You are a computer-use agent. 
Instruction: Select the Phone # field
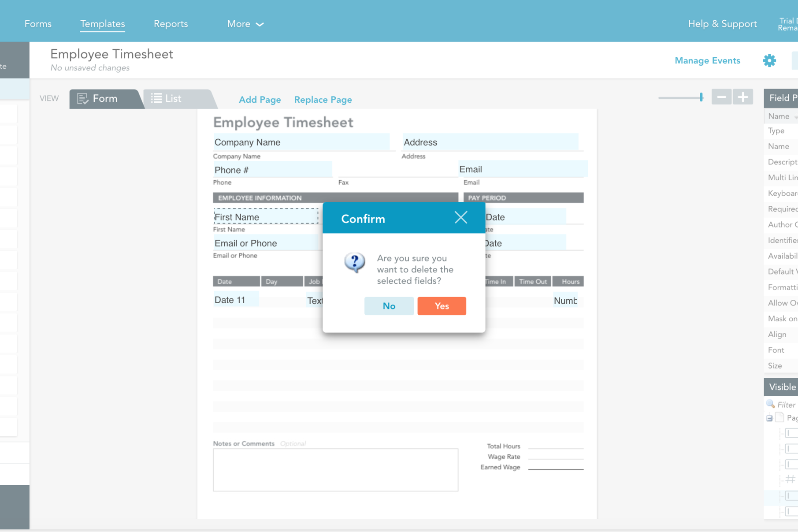(272, 169)
